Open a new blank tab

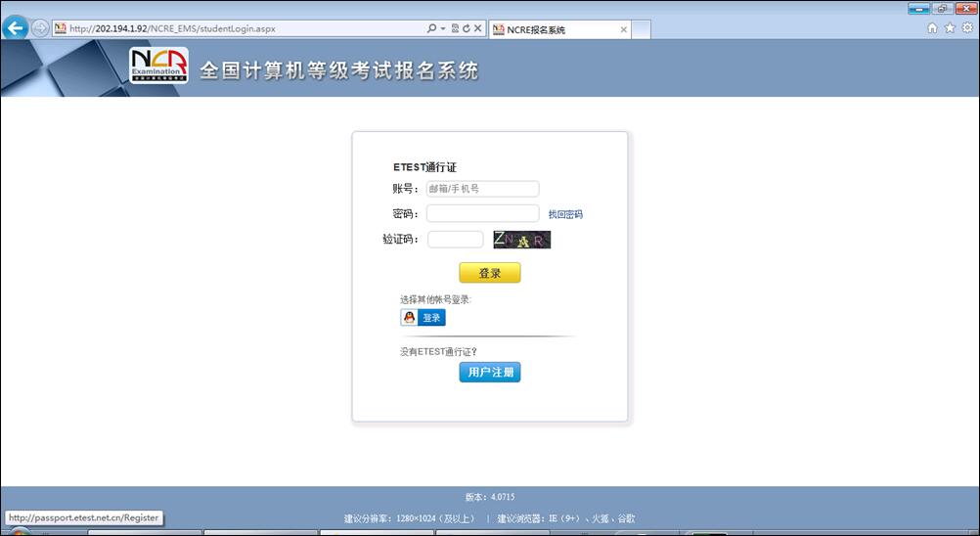click(641, 29)
